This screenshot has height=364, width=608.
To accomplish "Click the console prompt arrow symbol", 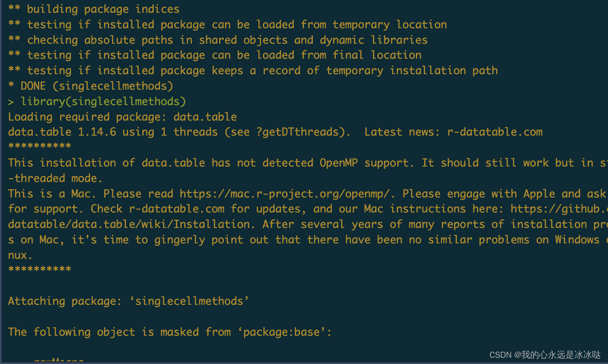I will point(11,101).
